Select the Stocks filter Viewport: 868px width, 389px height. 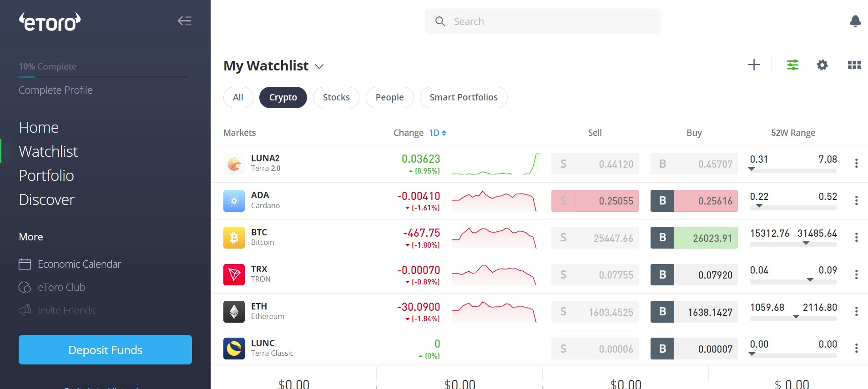[336, 97]
